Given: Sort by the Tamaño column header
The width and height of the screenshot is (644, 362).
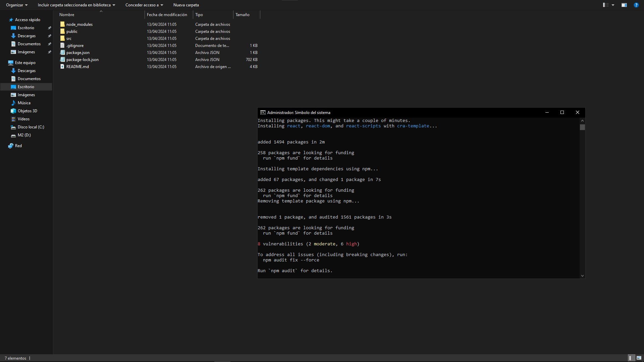Looking at the screenshot, I should 243,15.
